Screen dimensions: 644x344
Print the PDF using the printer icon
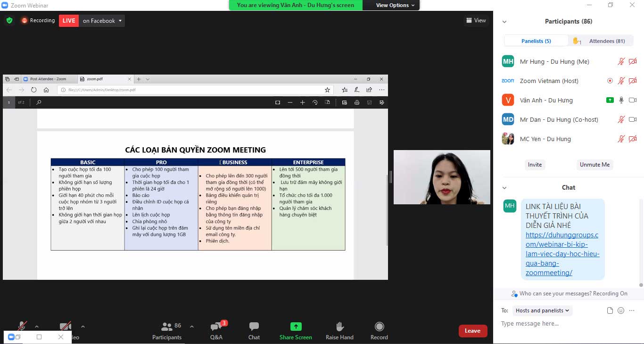[x=357, y=102]
